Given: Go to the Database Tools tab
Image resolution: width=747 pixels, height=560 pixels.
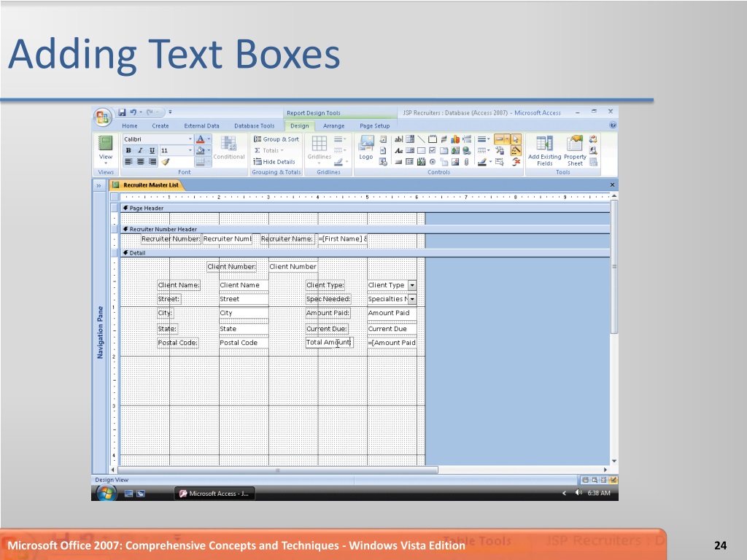Looking at the screenshot, I should [x=255, y=125].
